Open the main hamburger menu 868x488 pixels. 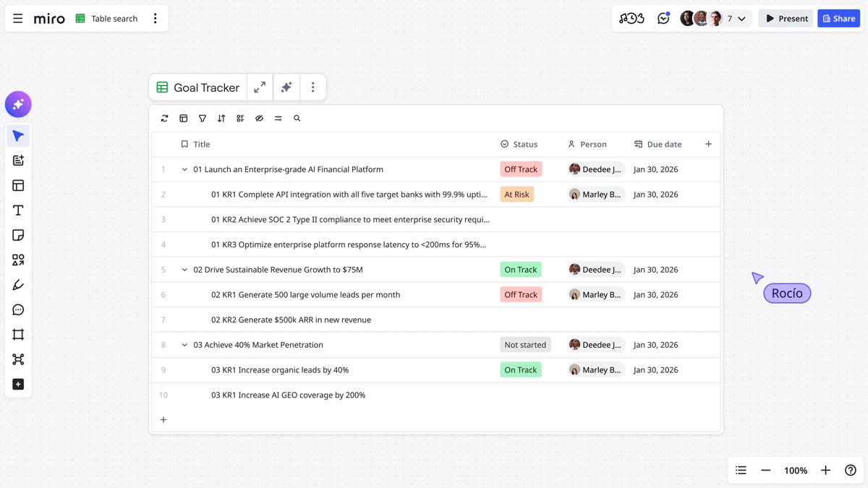coord(18,19)
